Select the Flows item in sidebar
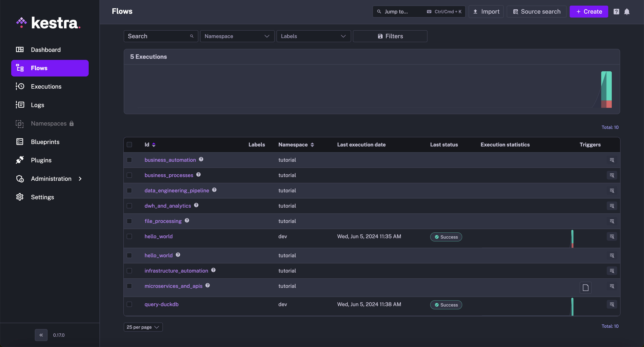The width and height of the screenshot is (644, 347). tap(50, 68)
